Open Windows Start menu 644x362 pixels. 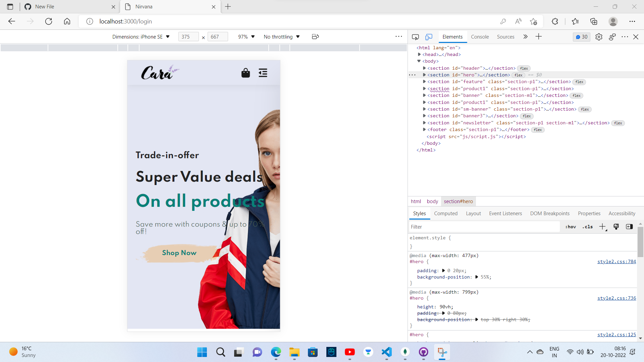(202, 352)
